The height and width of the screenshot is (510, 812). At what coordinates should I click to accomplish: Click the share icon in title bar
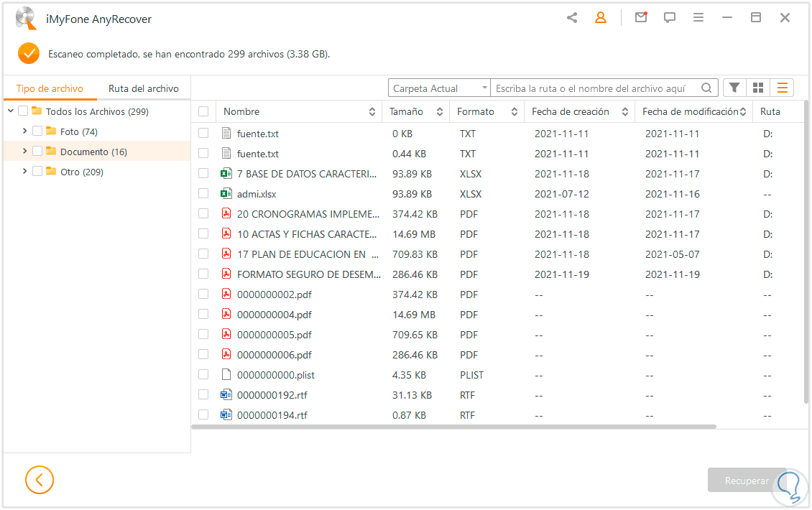(572, 18)
